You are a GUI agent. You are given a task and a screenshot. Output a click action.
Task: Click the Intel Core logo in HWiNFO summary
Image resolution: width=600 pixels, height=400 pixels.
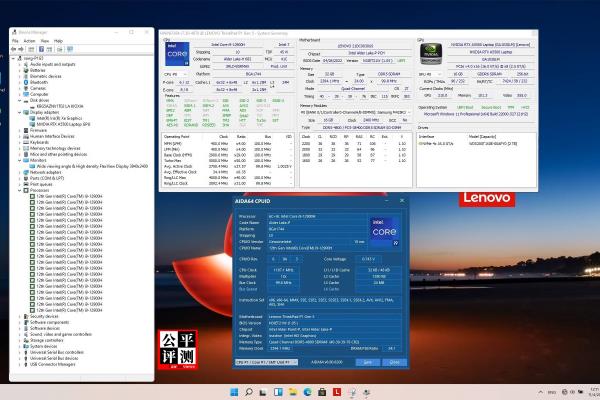(177, 54)
